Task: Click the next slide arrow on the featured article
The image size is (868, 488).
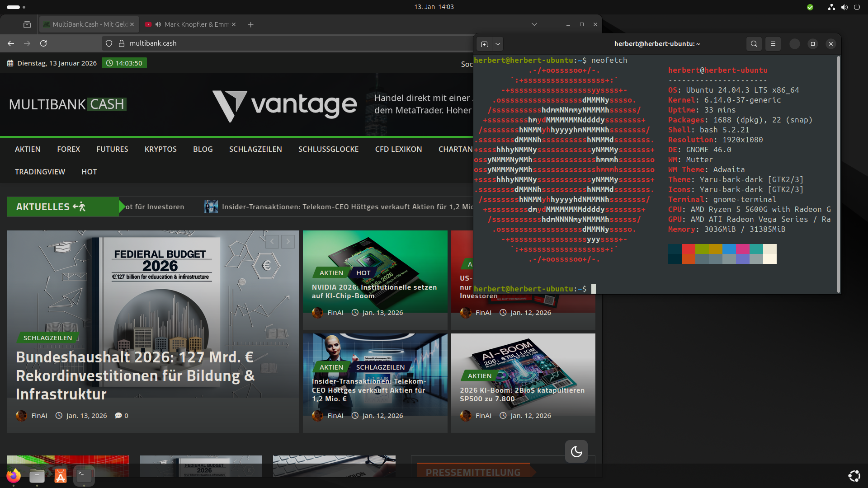Action: 288,241
